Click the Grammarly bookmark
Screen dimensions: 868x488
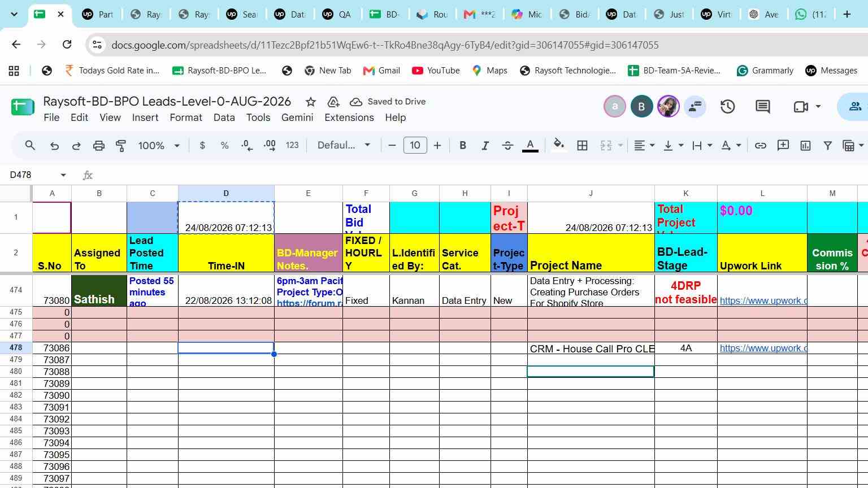pos(765,71)
